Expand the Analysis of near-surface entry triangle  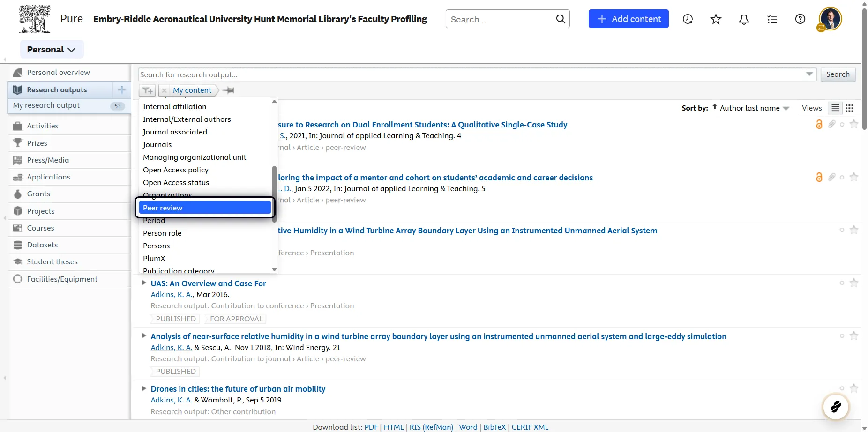144,335
